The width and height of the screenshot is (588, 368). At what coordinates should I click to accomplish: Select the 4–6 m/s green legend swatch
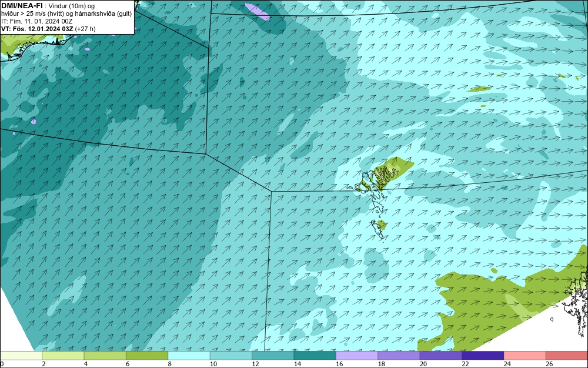point(105,355)
